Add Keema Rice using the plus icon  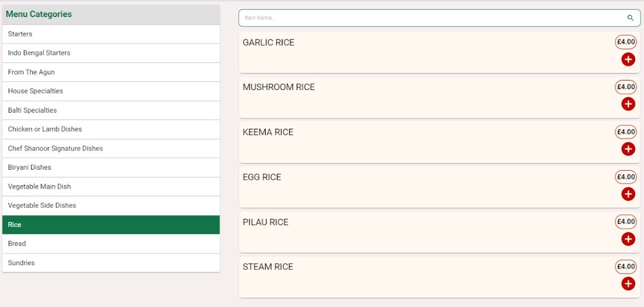coord(628,149)
